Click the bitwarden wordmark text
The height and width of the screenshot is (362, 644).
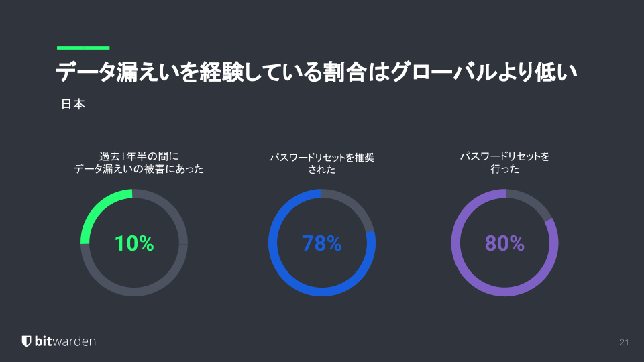point(65,341)
